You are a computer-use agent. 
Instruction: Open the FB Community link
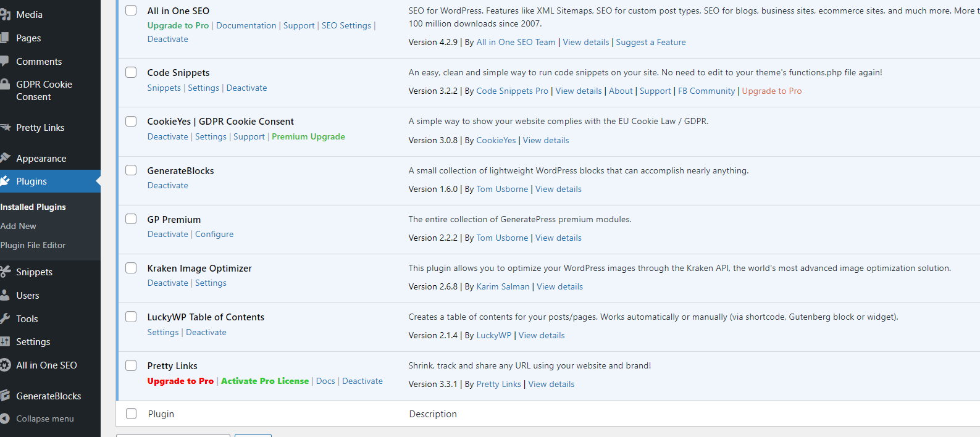[706, 91]
